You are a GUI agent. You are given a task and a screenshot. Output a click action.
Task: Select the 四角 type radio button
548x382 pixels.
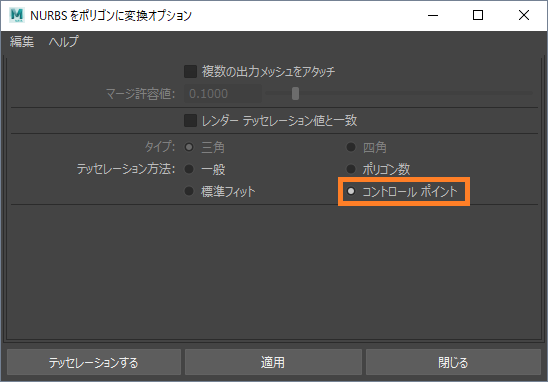[x=351, y=147]
